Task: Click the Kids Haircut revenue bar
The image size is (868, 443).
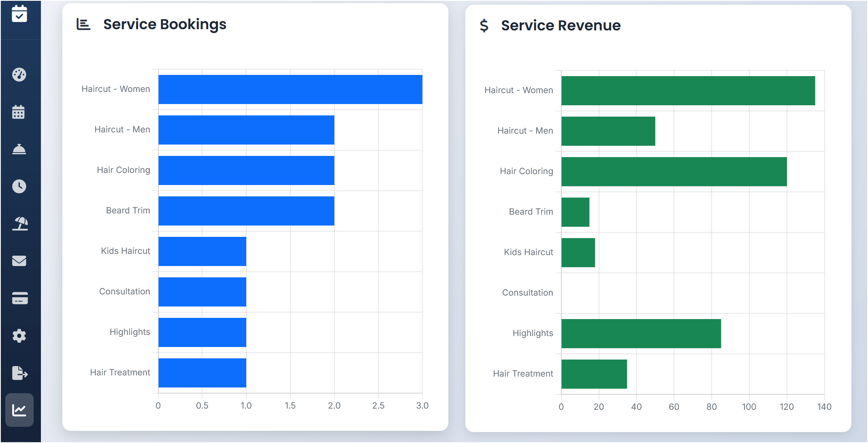Action: (x=578, y=253)
